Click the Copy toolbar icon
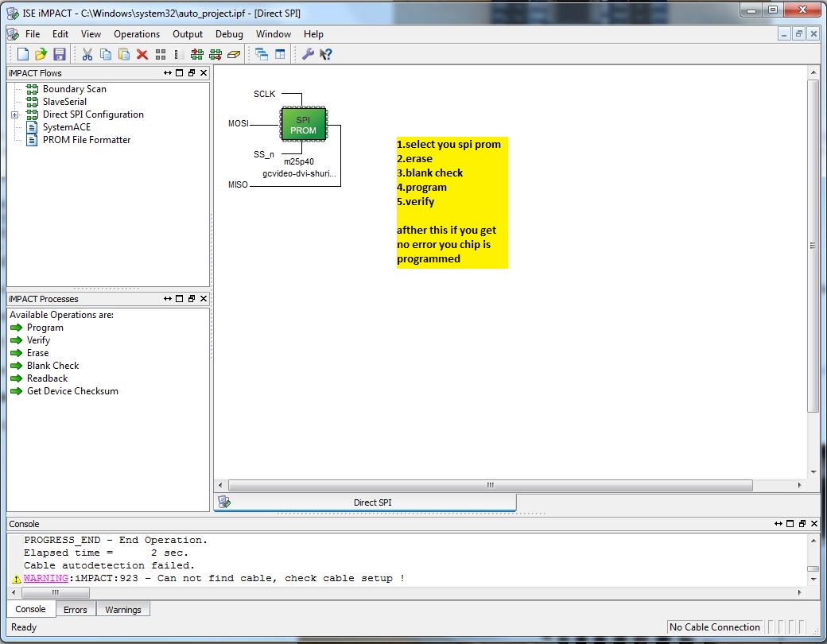The width and height of the screenshot is (827, 644). click(106, 54)
